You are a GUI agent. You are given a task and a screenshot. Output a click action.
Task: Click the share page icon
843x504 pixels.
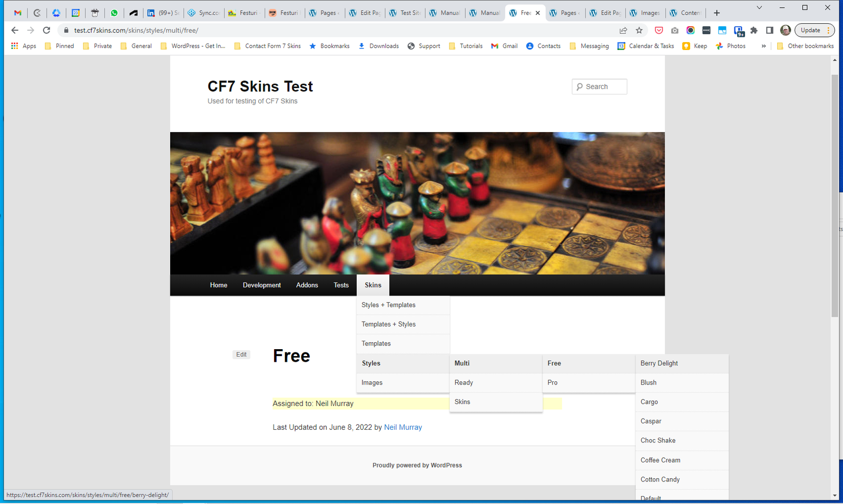pyautogui.click(x=623, y=31)
